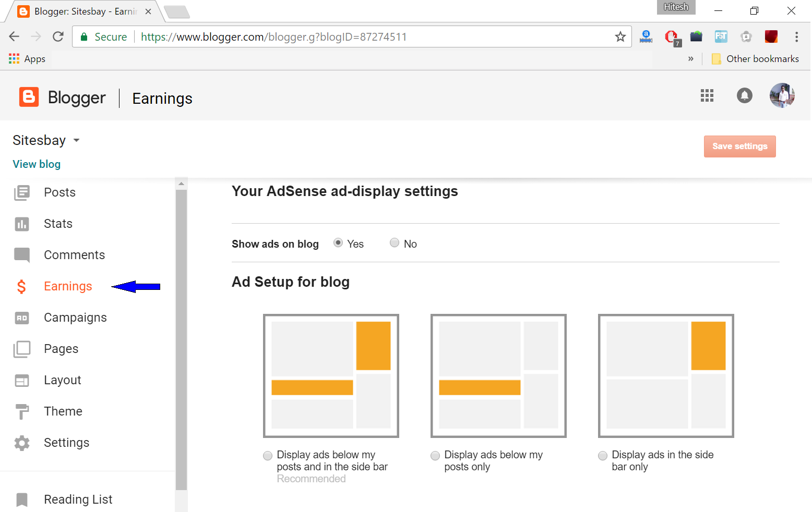Click the Comments speech bubble icon
Viewport: 812px width, 512px height.
pos(22,255)
